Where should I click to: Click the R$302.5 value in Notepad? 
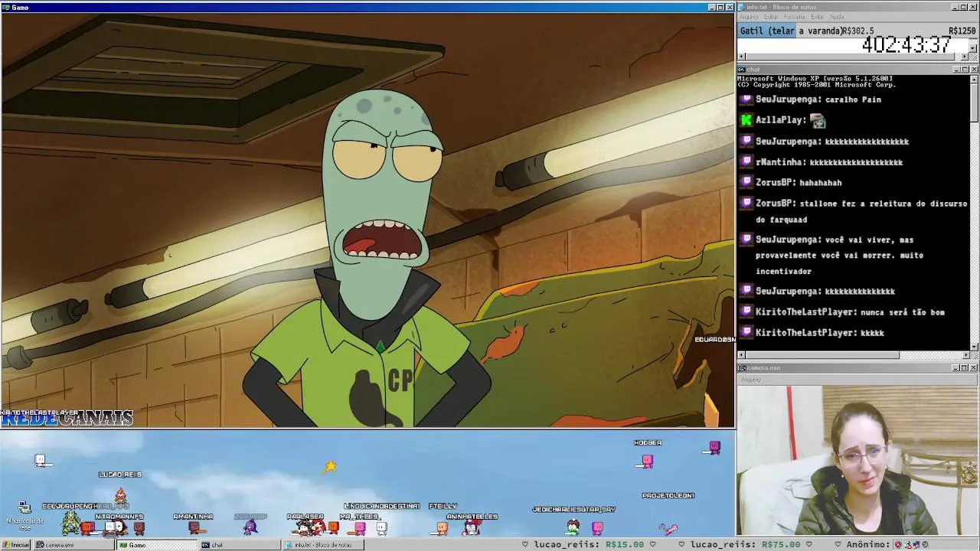(858, 31)
